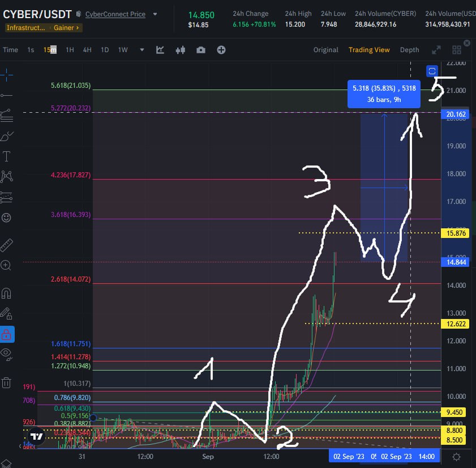476x468 pixels.
Task: Open the object tree layers icon
Action: pyautogui.click(x=6, y=463)
